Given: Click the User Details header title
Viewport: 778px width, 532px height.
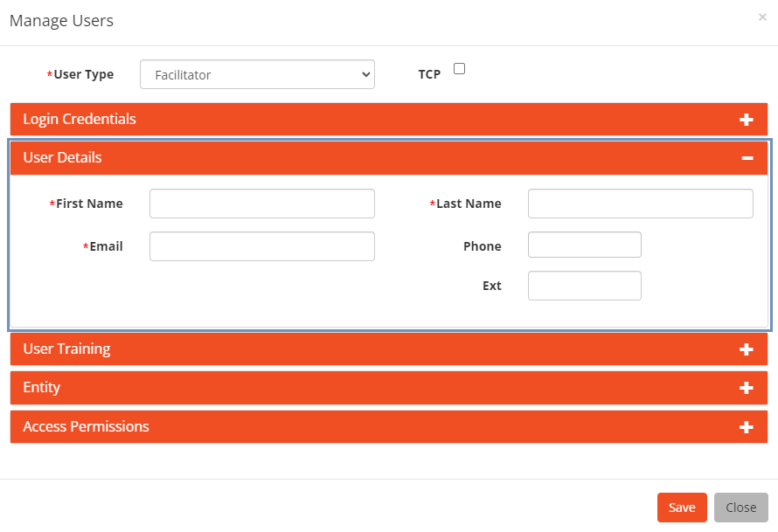Looking at the screenshot, I should [63, 157].
